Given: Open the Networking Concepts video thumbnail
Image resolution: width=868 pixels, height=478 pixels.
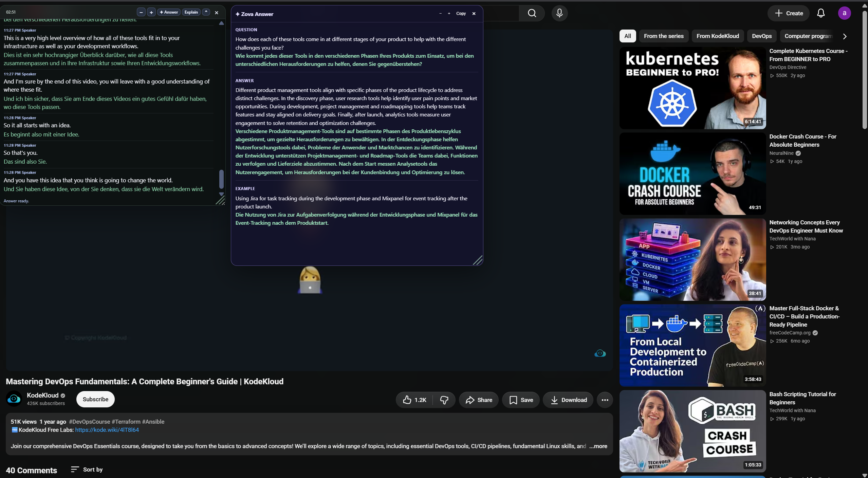Looking at the screenshot, I should [692, 260].
